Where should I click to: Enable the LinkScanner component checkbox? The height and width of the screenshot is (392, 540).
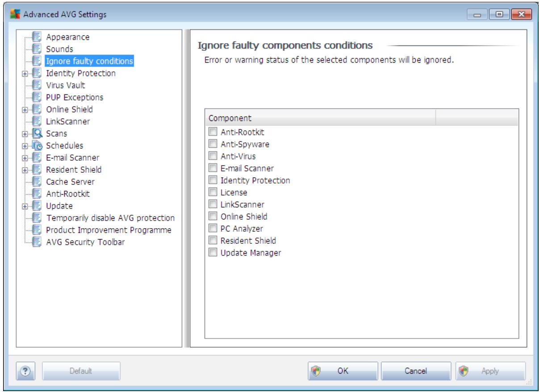click(213, 204)
